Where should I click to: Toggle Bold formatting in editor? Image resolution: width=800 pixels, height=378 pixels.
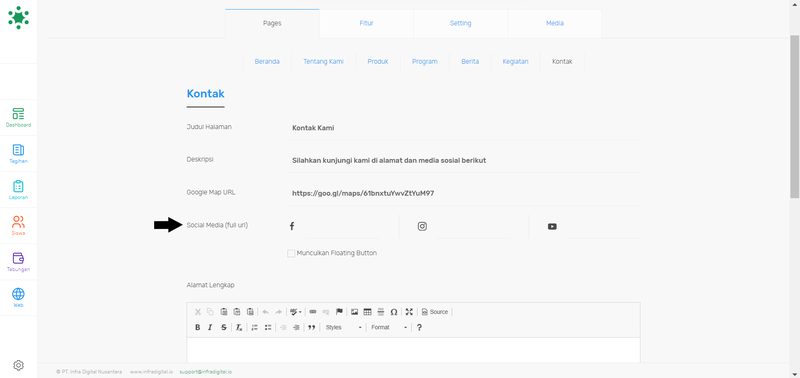(198, 327)
